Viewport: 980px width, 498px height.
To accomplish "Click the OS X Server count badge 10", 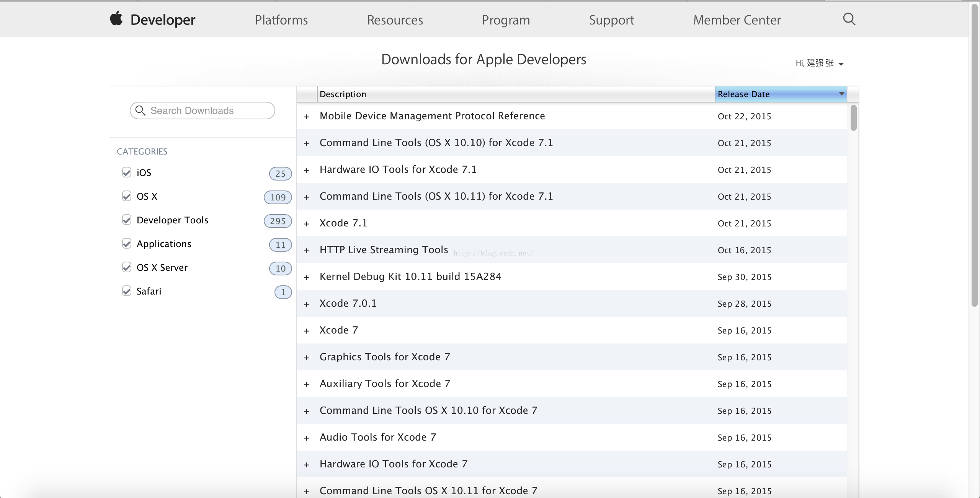I will 280,268.
